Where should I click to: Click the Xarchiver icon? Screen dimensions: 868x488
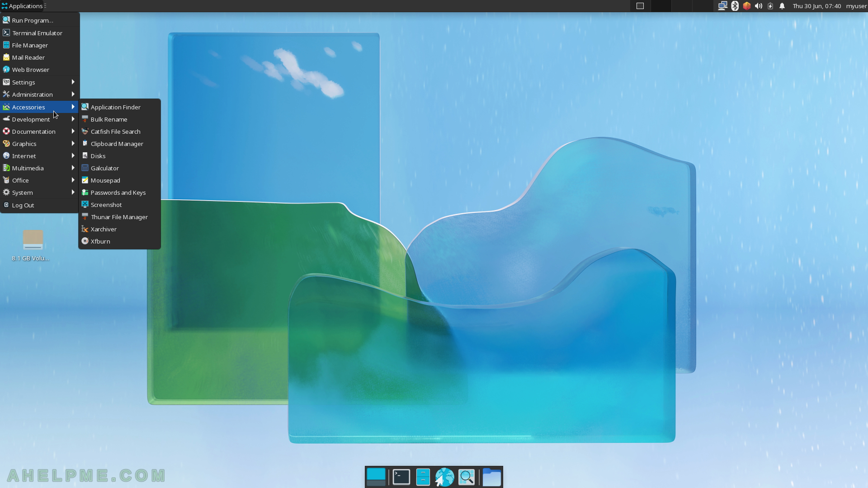pos(85,229)
